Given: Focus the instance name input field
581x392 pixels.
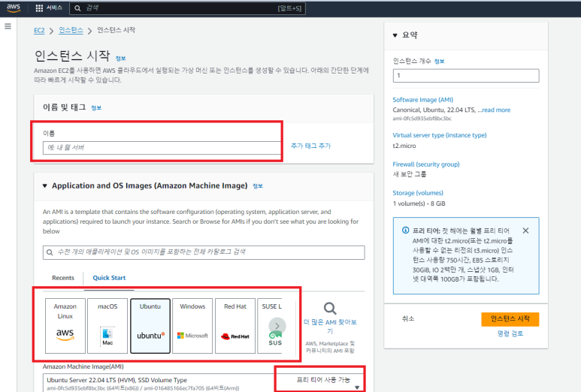Looking at the screenshot, I should click(162, 148).
